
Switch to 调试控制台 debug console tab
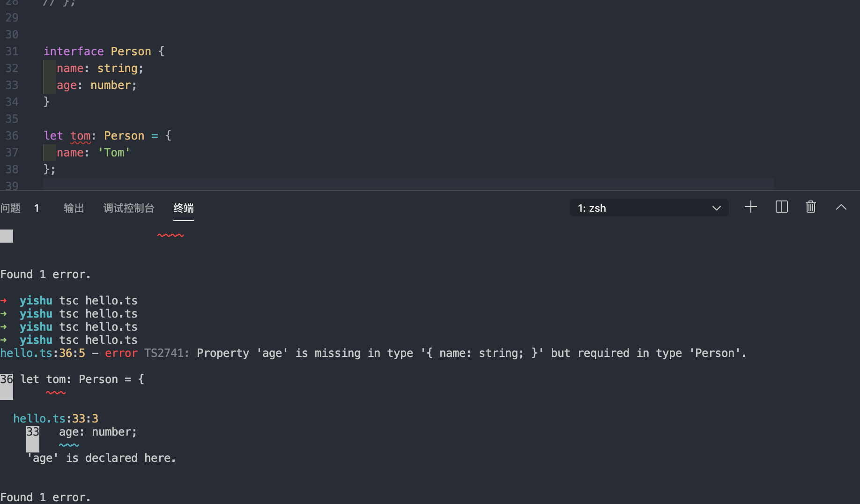(x=129, y=208)
